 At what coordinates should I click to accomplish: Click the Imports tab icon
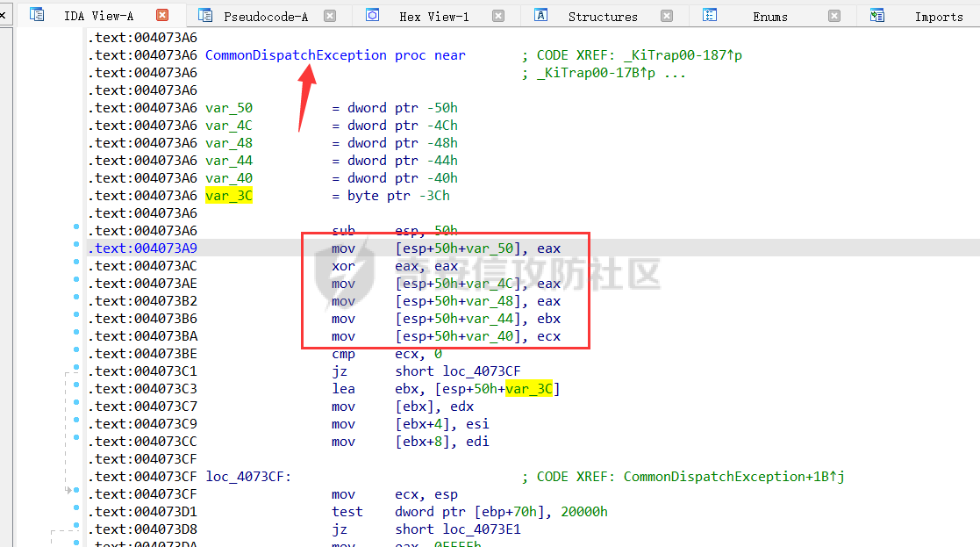point(877,15)
